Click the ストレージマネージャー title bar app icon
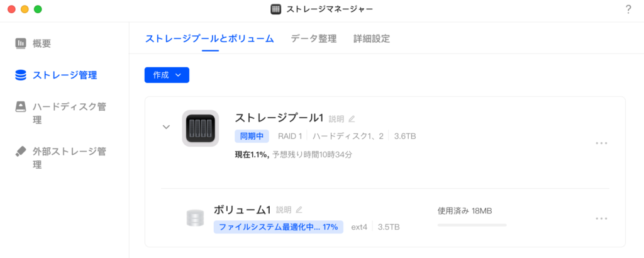The height and width of the screenshot is (258, 644). tap(275, 9)
